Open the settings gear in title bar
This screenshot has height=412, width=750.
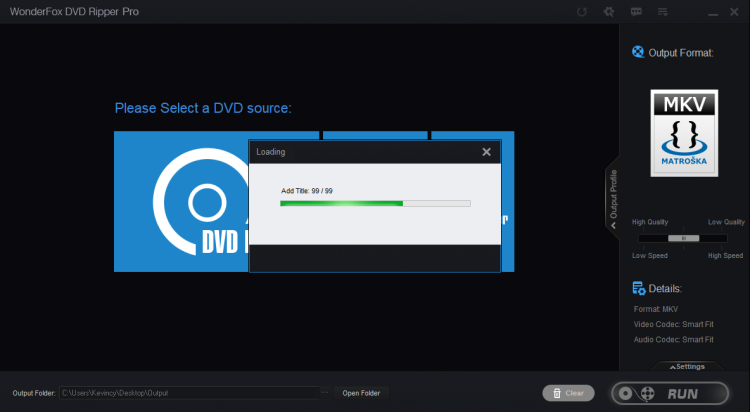pyautogui.click(x=607, y=12)
